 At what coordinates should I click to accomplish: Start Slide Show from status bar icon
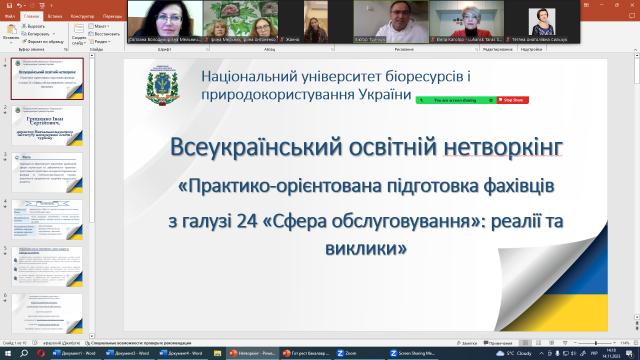565,343
